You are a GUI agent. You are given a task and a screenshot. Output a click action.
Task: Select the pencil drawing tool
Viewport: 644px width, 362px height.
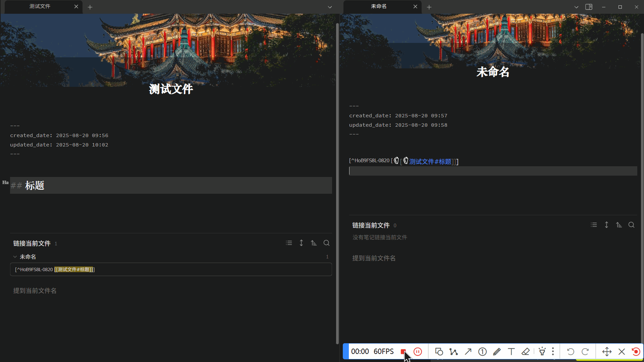point(497,352)
